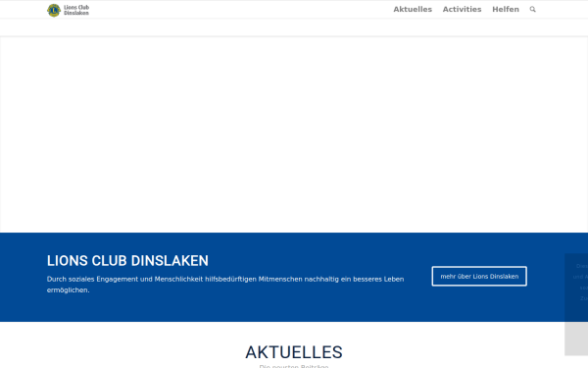The width and height of the screenshot is (588, 368).
Task: Click the Lions Club Dinslaken logo
Action: tap(68, 10)
